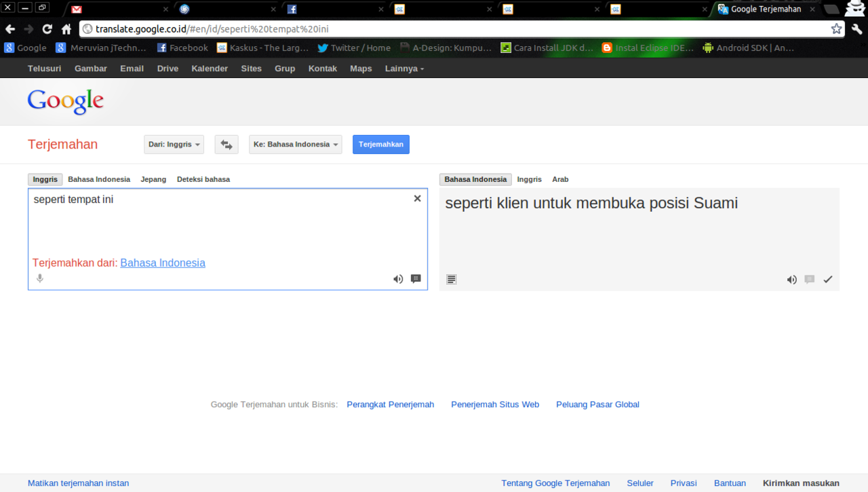Expand the Dari: Inggris dropdown

(174, 145)
